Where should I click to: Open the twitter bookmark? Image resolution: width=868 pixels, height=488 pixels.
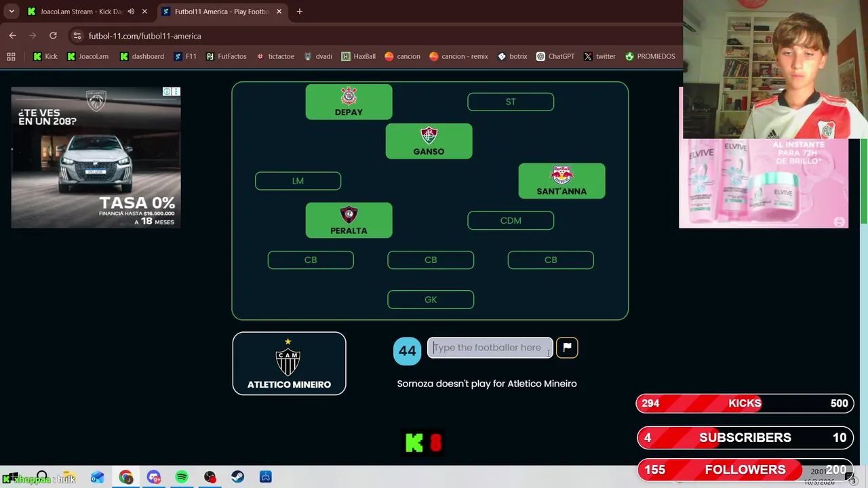tap(599, 56)
